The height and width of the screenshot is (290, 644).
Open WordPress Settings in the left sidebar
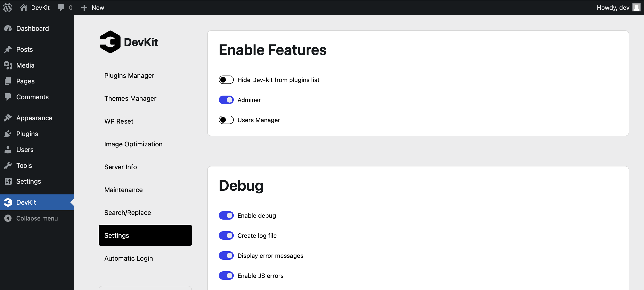tap(28, 181)
